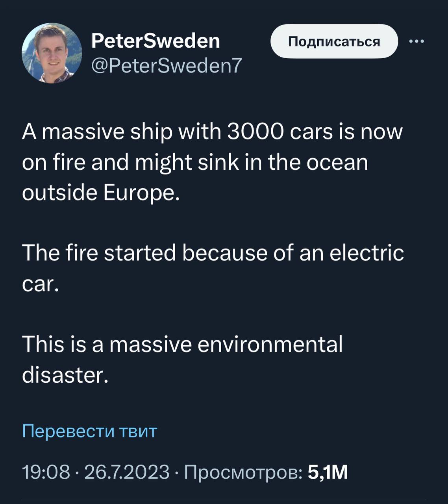The height and width of the screenshot is (504, 448).
Task: Open the three-dot more options menu
Action: pyautogui.click(x=417, y=41)
